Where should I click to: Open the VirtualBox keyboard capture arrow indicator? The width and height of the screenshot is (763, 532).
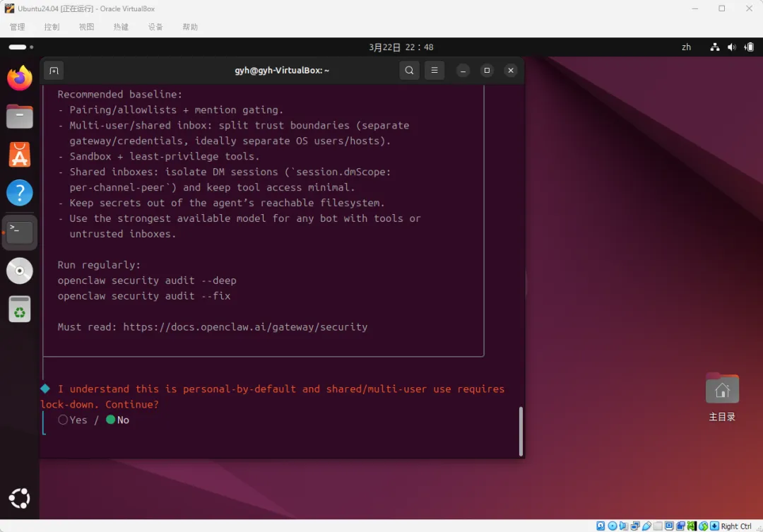(x=714, y=526)
